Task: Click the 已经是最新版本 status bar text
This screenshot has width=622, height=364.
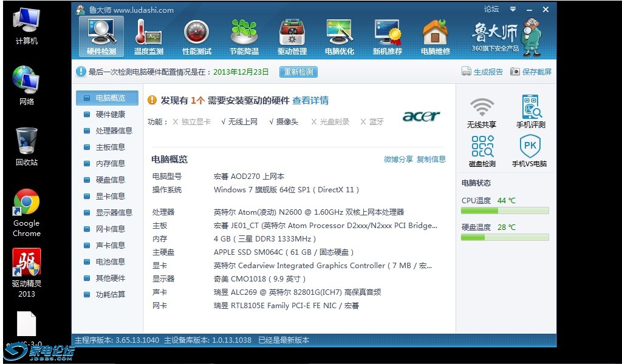Action: (284, 340)
